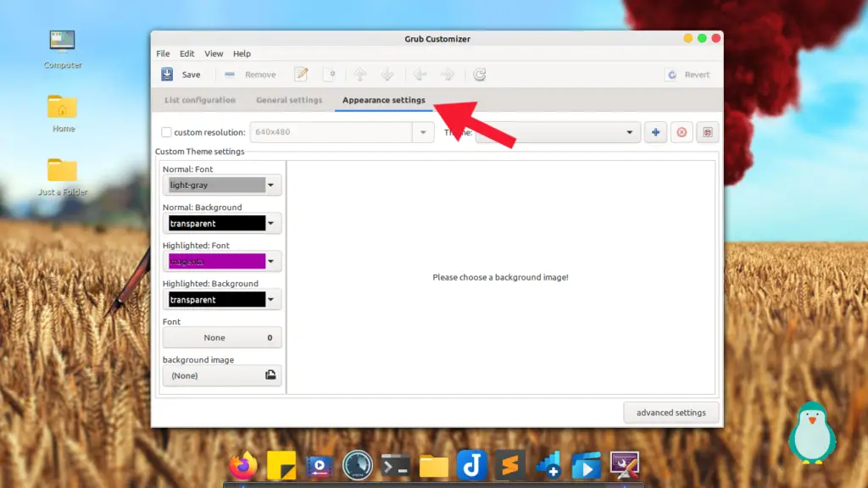Click the reload configuration icon
Image resolution: width=868 pixels, height=488 pixels.
pyautogui.click(x=480, y=75)
